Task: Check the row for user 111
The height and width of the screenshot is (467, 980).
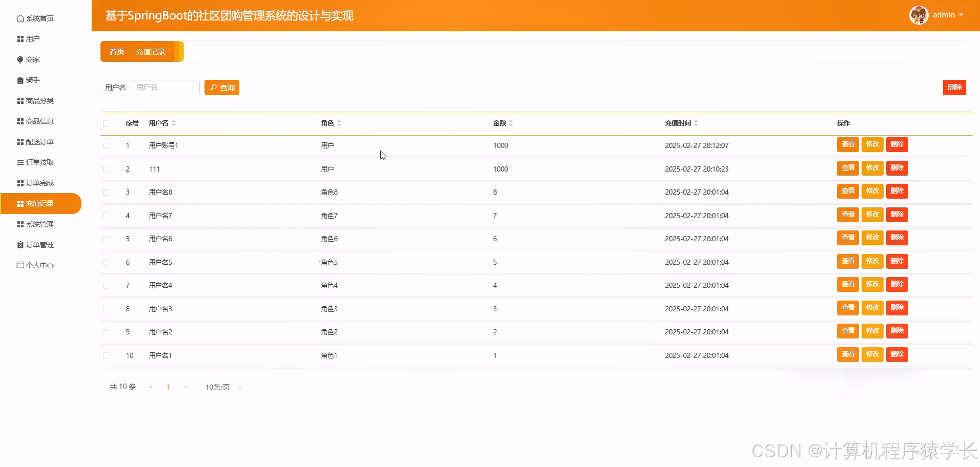Action: click(x=106, y=169)
